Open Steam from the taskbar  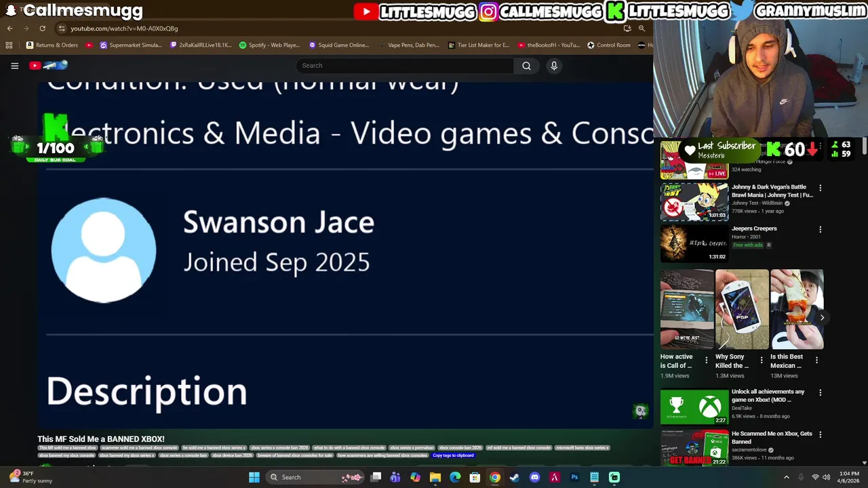515,477
